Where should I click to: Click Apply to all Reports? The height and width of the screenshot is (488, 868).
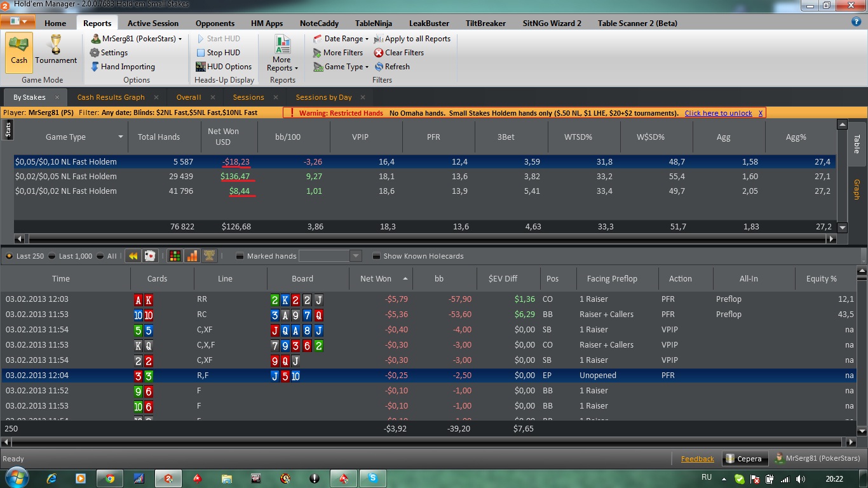[412, 39]
